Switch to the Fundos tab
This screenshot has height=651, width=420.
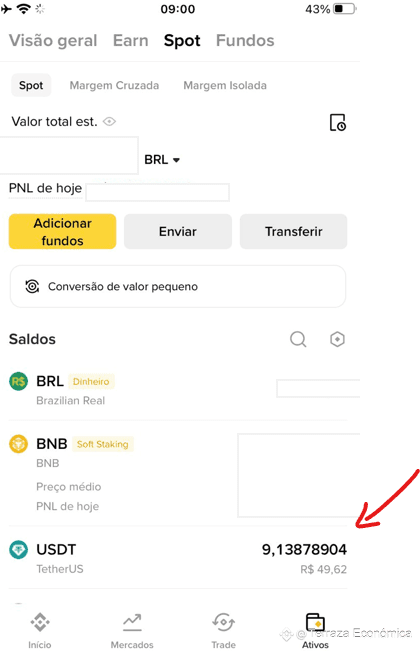(x=245, y=41)
